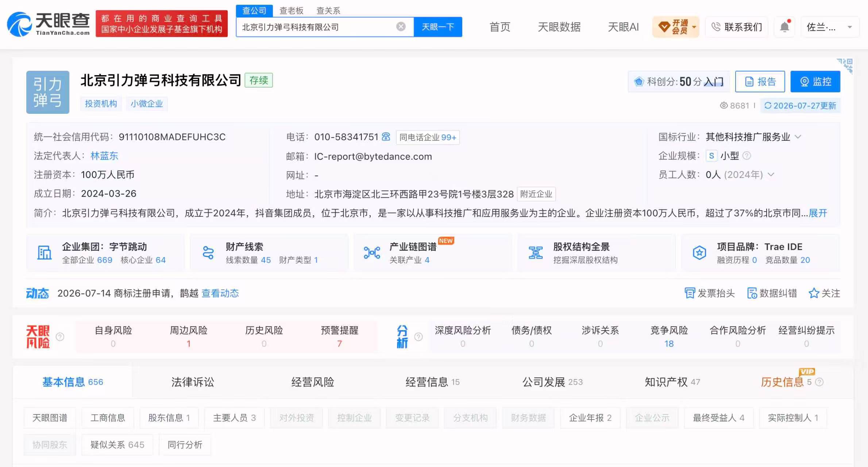868x467 pixels.
Task: Select the 查老板 search tab
Action: (x=292, y=11)
